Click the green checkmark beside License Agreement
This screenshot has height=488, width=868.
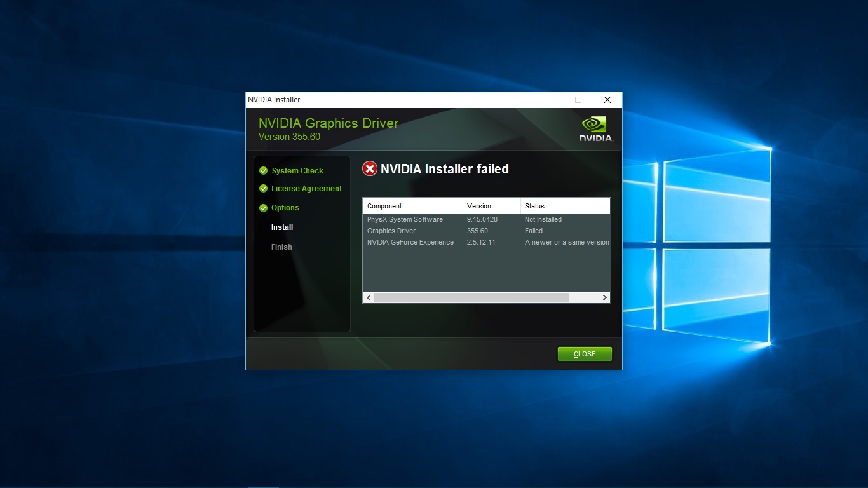[x=263, y=189]
